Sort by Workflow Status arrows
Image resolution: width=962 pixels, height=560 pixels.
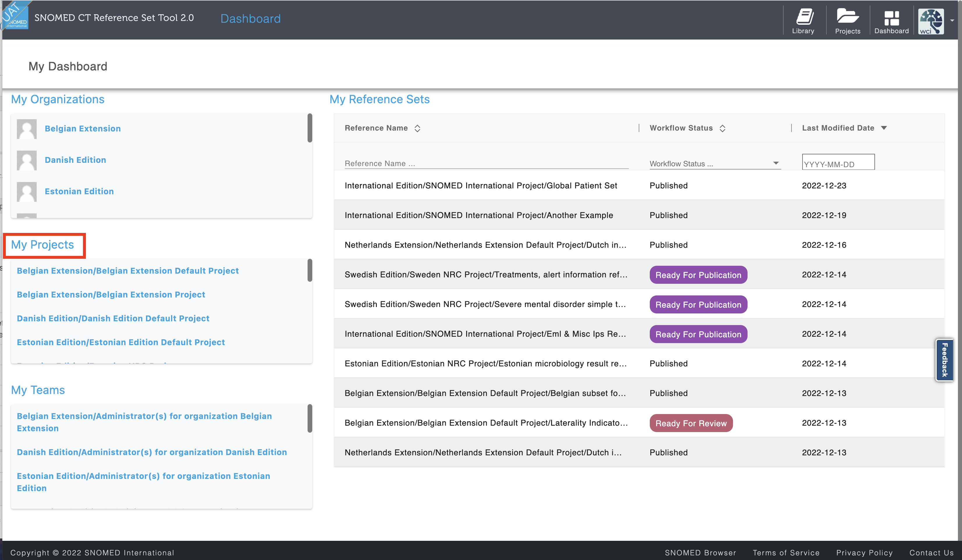pos(722,128)
